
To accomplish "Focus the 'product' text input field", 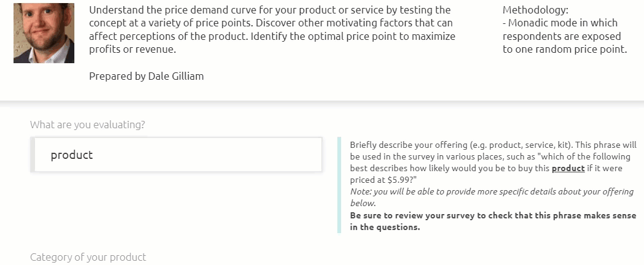I will 178,155.
